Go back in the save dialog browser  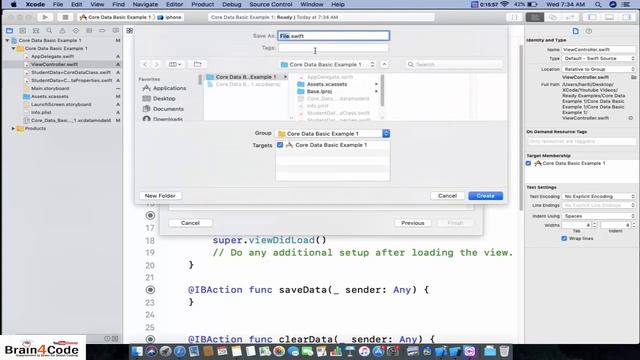145,64
